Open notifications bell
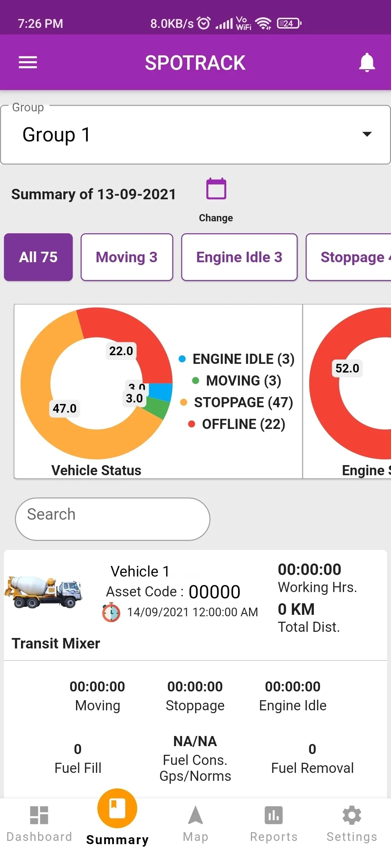This screenshot has width=391, height=868. 367,62
